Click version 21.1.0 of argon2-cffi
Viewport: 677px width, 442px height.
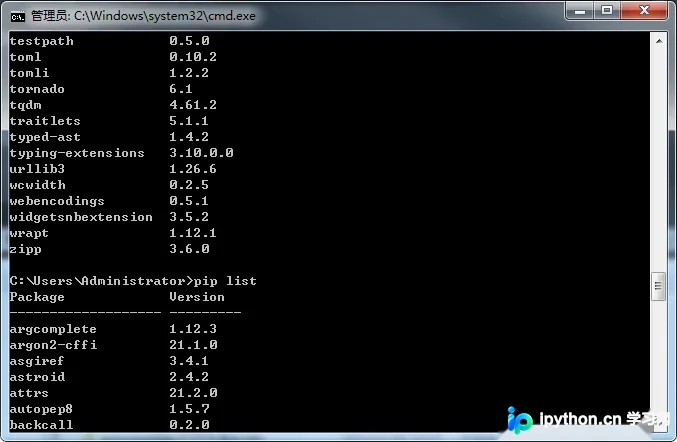193,345
